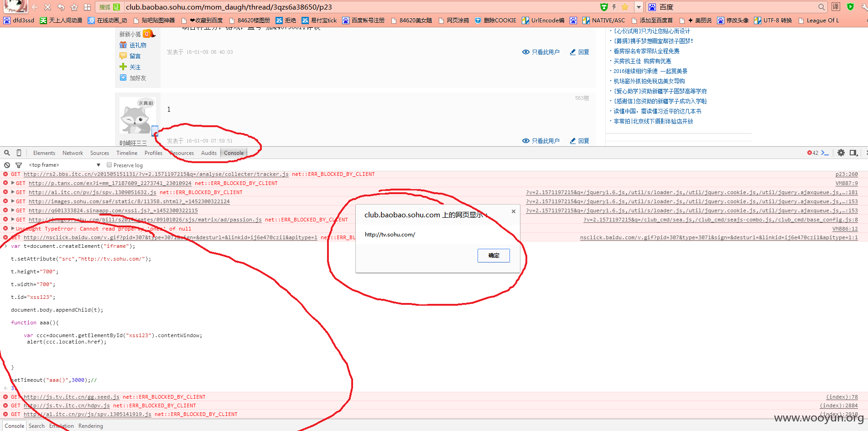The width and height of the screenshot is (868, 431).
Task: Click the clear console icon
Action: click(7, 165)
